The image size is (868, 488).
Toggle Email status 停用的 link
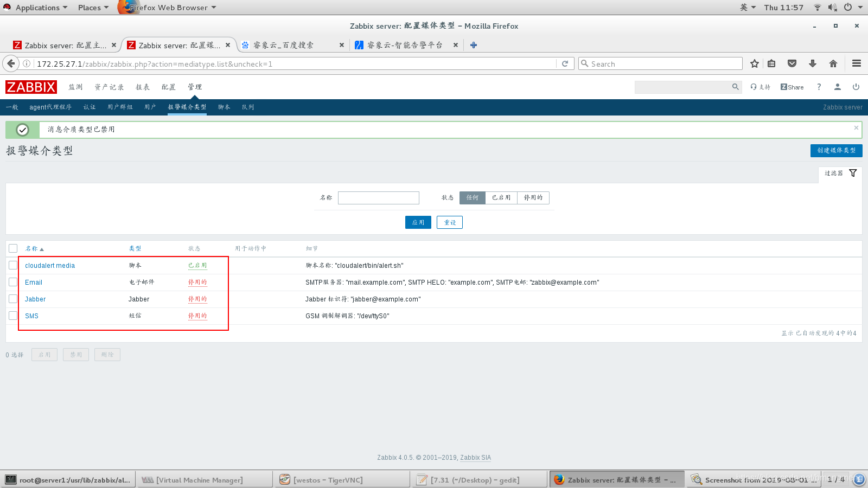click(x=197, y=282)
